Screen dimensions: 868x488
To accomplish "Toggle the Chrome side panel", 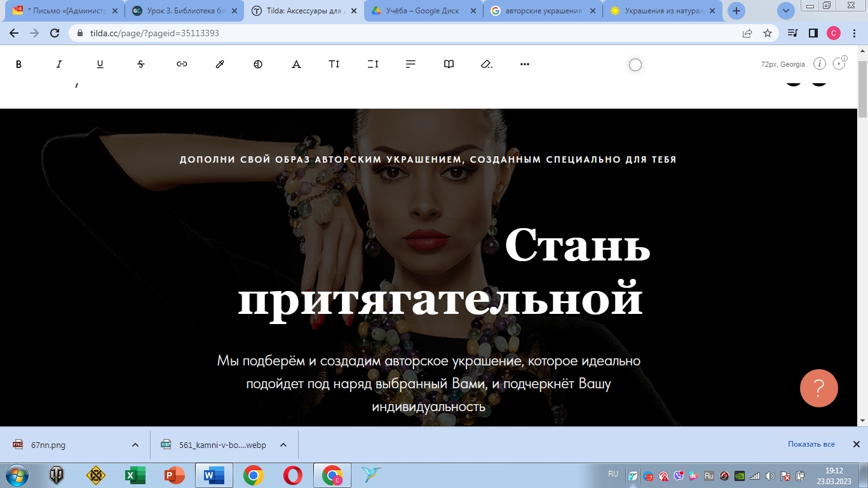I will 813,33.
